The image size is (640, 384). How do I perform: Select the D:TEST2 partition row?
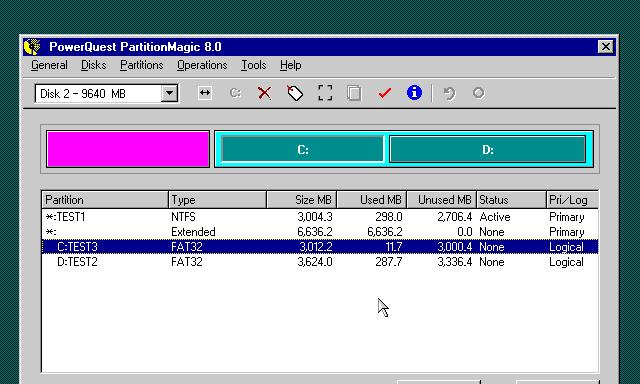pos(320,262)
